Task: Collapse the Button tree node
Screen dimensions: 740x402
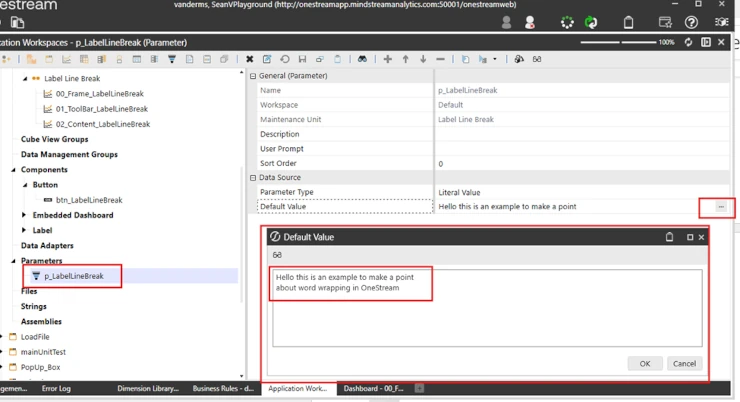Action: (x=25, y=185)
